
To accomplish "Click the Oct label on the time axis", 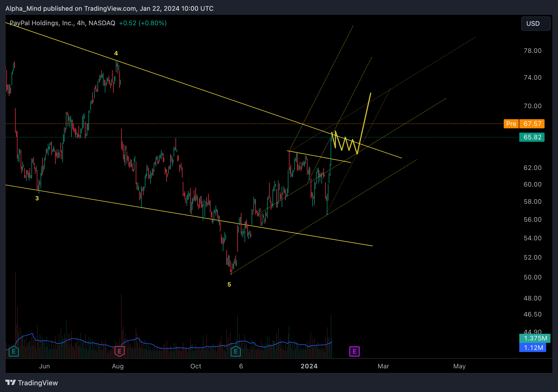I will pos(196,366).
